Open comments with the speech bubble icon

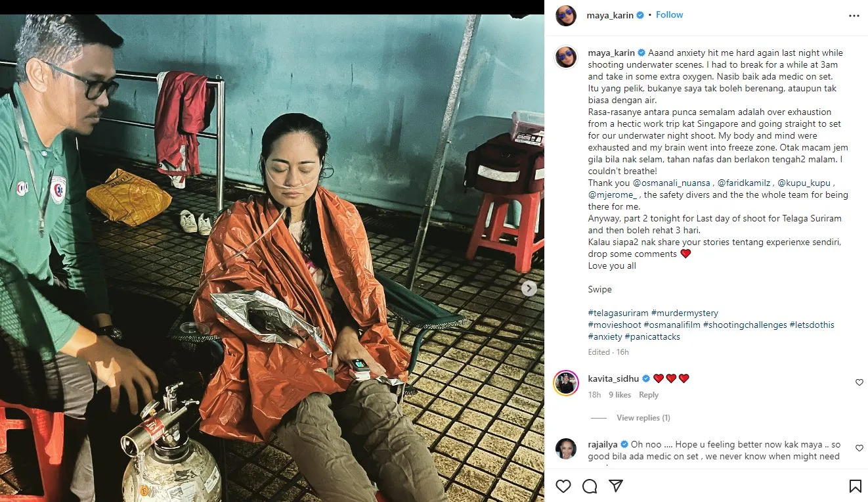click(590, 486)
